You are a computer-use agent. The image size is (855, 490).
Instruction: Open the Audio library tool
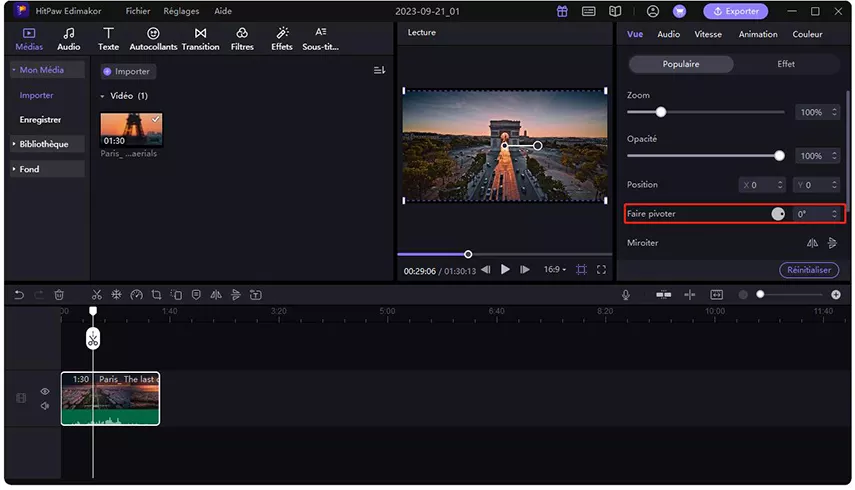(69, 39)
